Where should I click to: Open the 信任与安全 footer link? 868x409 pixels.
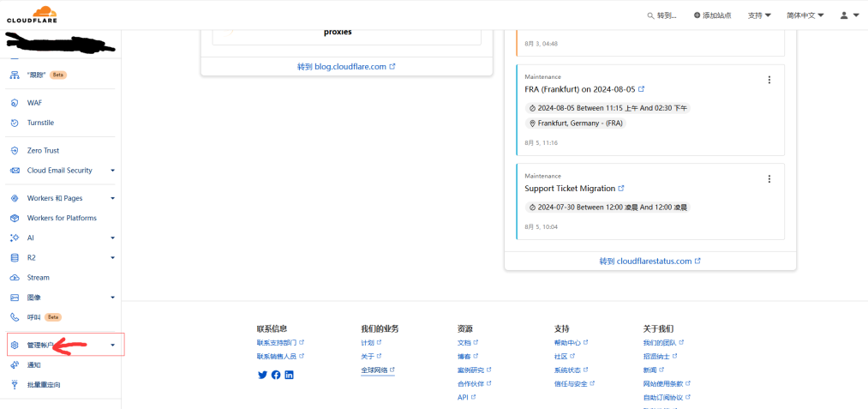click(574, 383)
